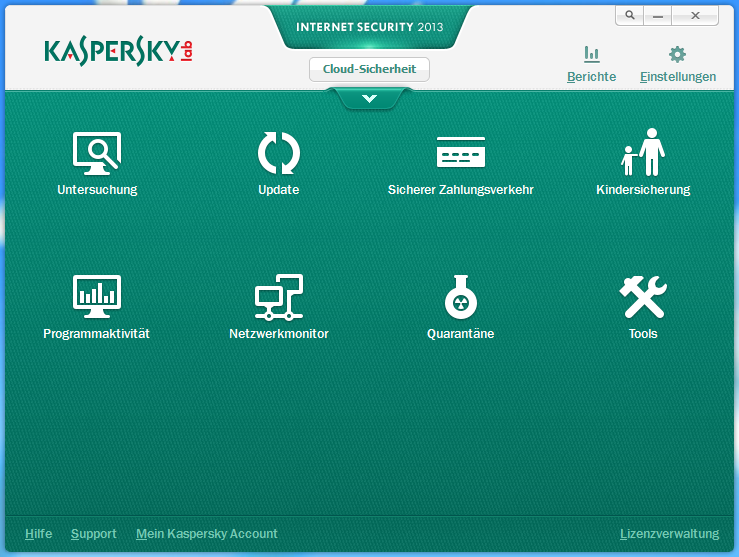Expand the downward chevron status panel
739x557 pixels.
pos(370,98)
